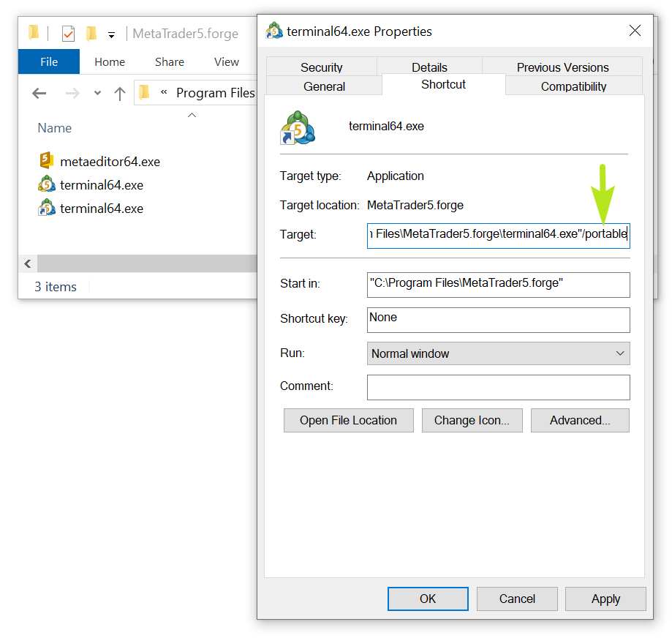Click Program Files in the address bar
The height and width of the screenshot is (641, 672).
(215, 93)
